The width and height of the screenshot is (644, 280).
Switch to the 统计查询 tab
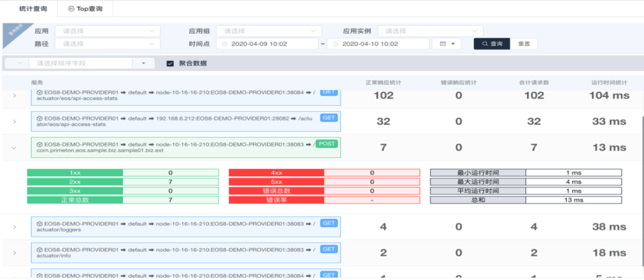click(33, 8)
